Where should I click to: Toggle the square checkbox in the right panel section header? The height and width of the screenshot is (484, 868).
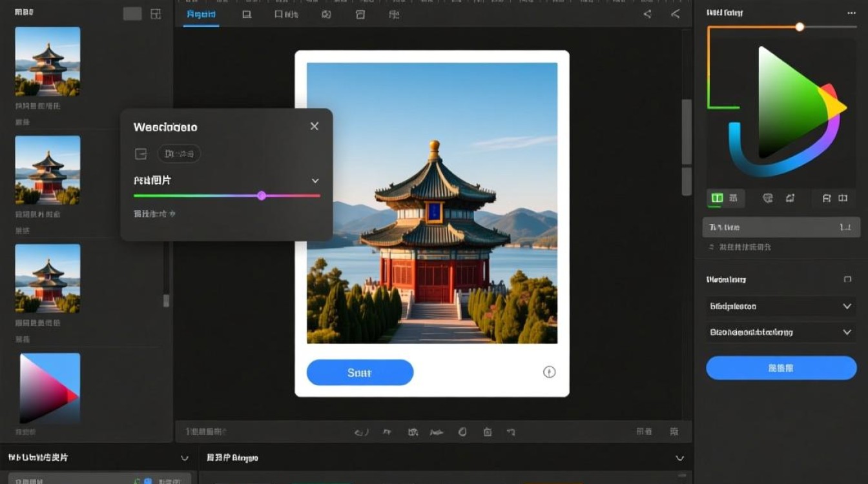tap(847, 279)
